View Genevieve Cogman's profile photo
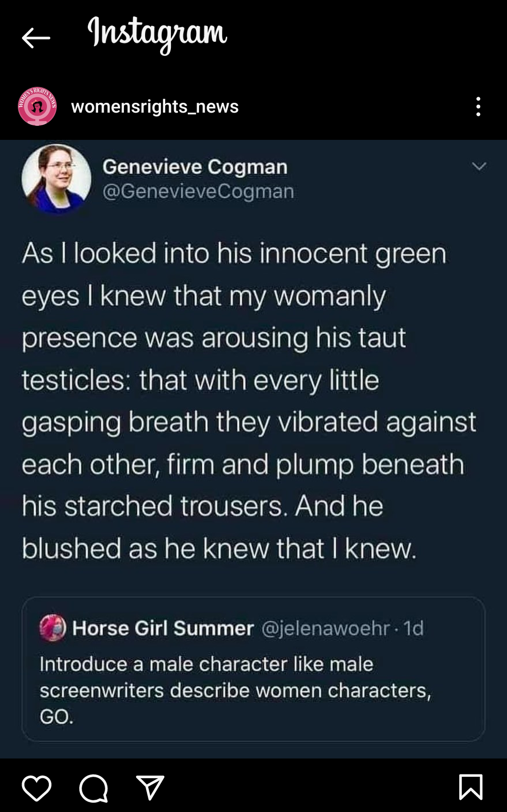Viewport: 507px width, 812px height. [x=56, y=178]
